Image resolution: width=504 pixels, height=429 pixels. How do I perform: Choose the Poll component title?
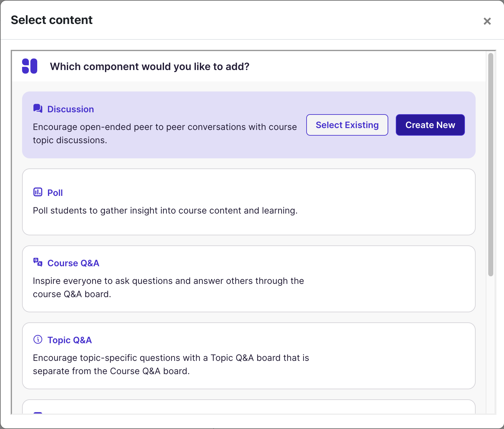(x=55, y=193)
